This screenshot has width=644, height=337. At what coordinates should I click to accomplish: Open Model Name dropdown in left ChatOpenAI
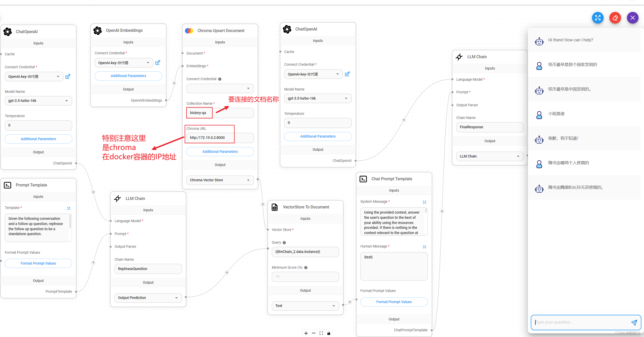point(38,101)
